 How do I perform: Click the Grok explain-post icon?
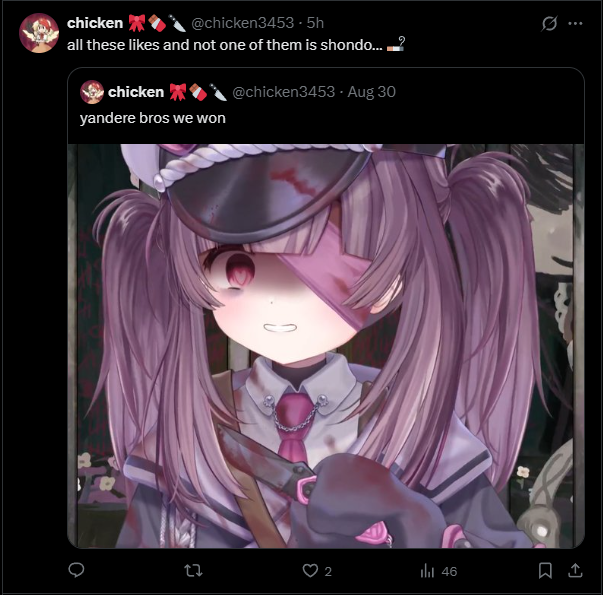tap(549, 23)
